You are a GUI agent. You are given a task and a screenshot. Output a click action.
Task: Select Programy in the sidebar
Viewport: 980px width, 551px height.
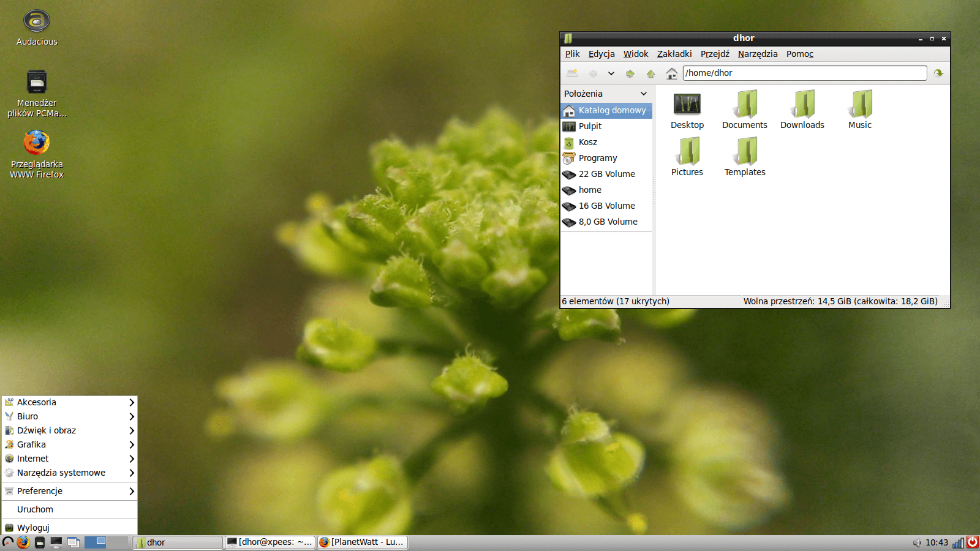[606, 158]
